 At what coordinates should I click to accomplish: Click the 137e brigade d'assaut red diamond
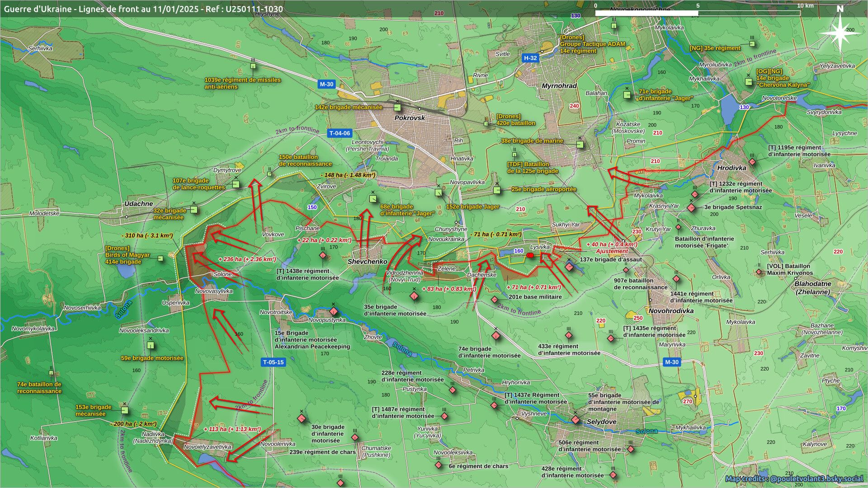pos(569,267)
